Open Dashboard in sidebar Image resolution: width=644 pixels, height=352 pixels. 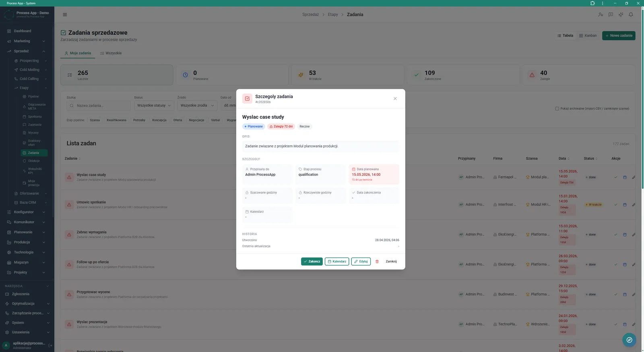(x=27, y=31)
